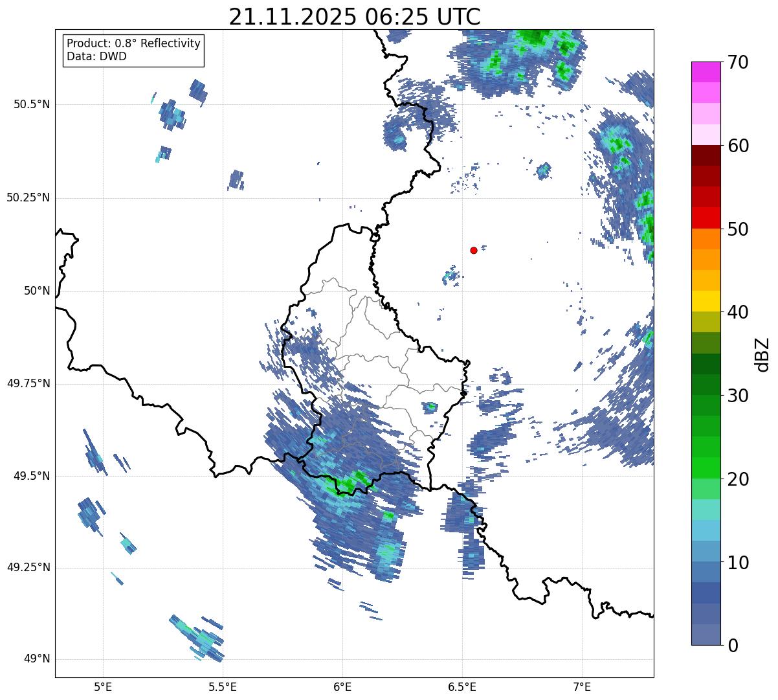Screen dimensions: 778x700
Task: Click the longitude label 6°E
Action: tap(342, 686)
